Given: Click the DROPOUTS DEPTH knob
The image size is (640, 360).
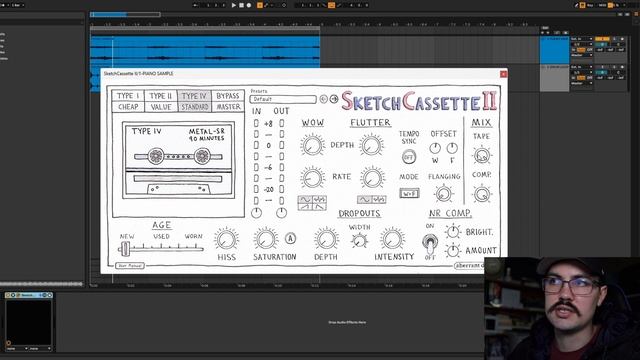Looking at the screenshot, I should pos(326,239).
